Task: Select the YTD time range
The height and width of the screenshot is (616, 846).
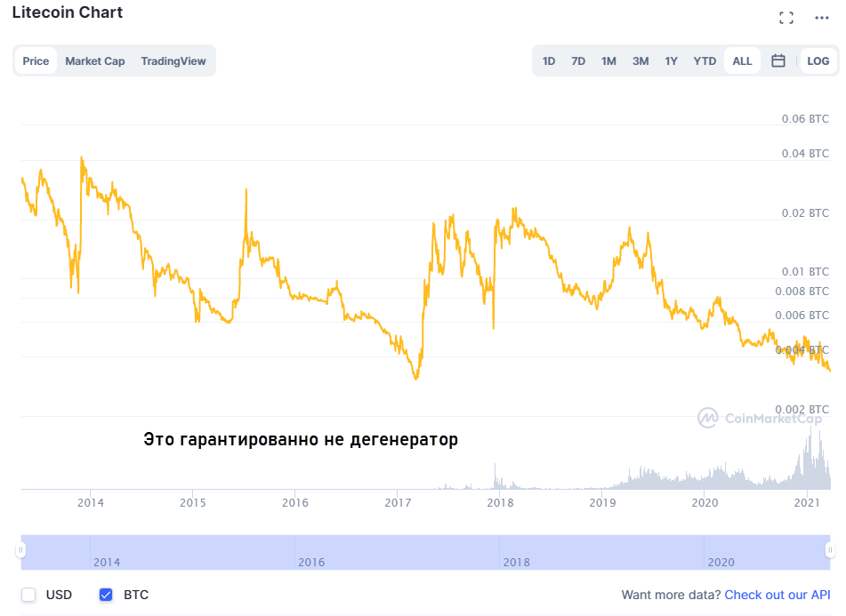Action: [x=705, y=61]
